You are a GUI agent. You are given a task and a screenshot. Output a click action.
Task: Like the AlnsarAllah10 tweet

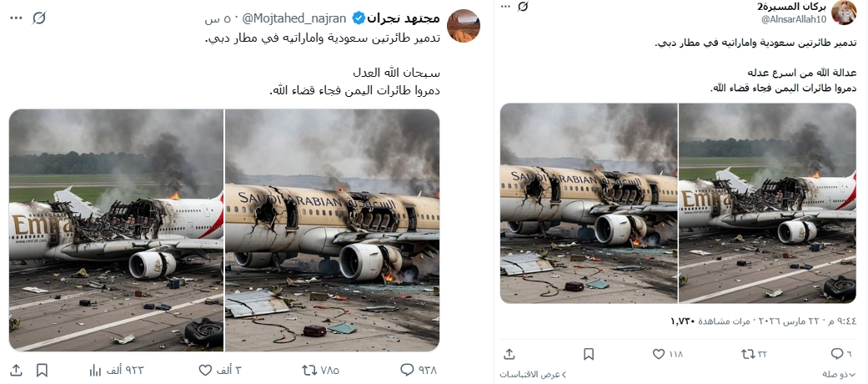[658, 353]
